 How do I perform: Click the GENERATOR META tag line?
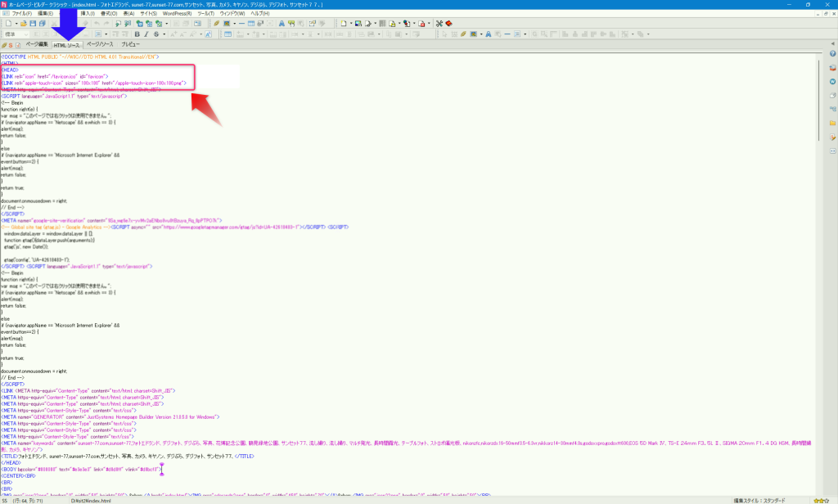(110, 417)
